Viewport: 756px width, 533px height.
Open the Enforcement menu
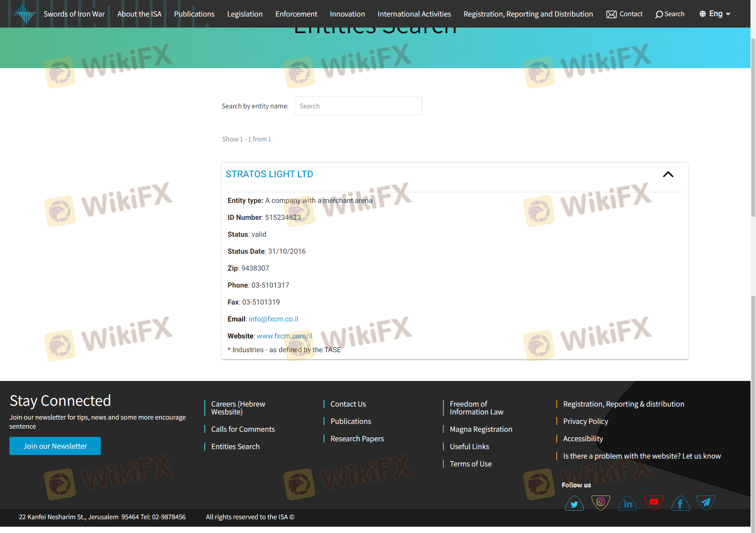point(296,14)
